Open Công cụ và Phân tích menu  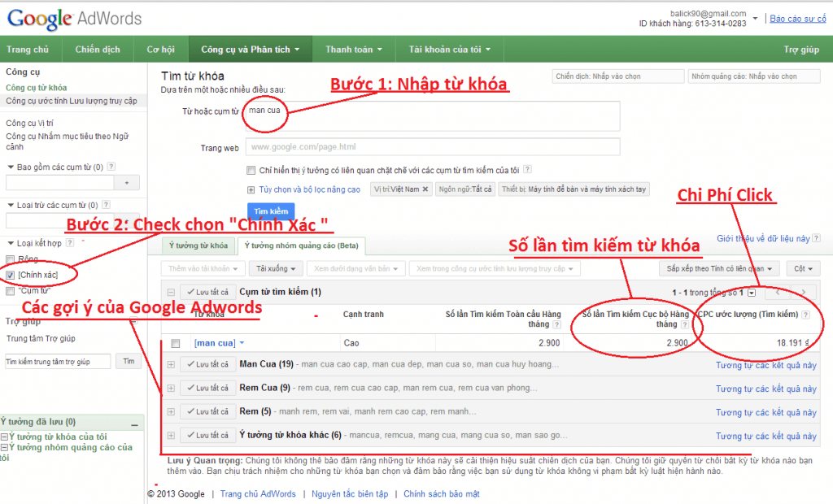pos(251,50)
